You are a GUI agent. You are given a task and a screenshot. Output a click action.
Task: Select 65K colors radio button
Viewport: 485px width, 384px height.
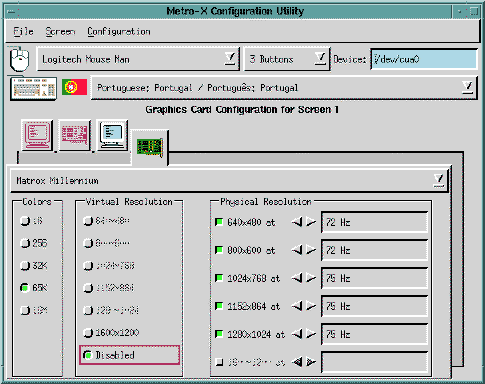click(x=25, y=288)
